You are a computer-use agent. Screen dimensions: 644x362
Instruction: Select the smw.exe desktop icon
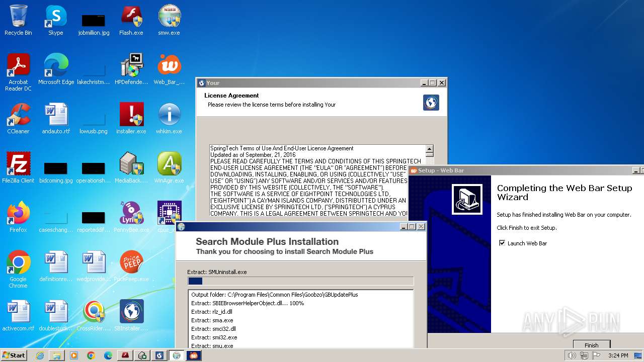tap(169, 21)
